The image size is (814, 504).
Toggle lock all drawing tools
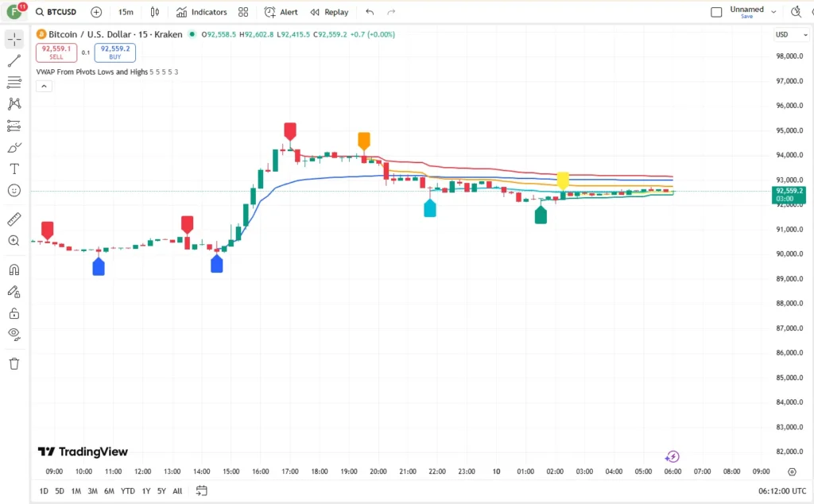[x=14, y=313]
